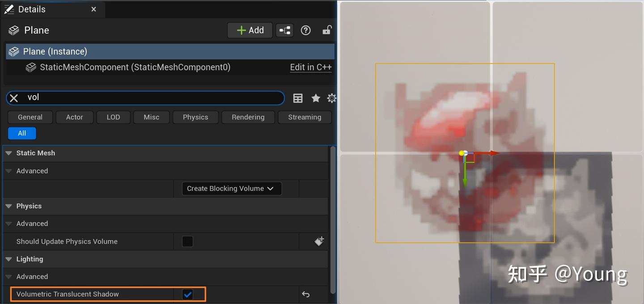Toggle the details lock icon
Image resolution: width=644 pixels, height=304 pixels.
(x=326, y=30)
